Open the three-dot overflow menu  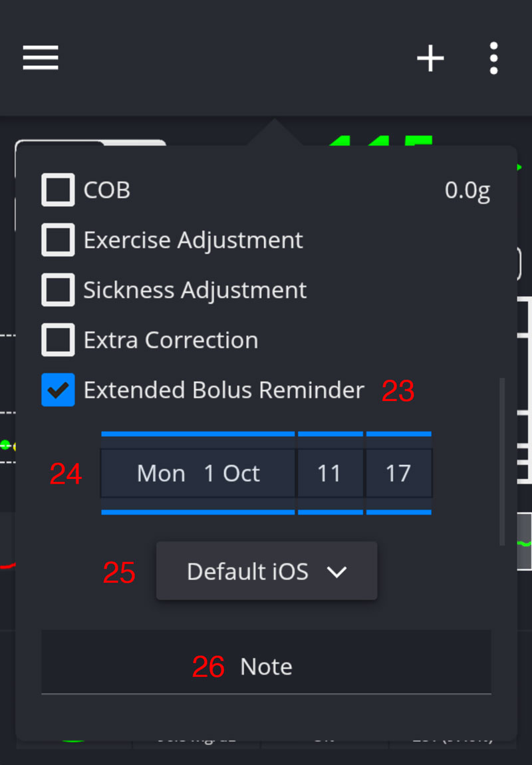[x=493, y=59]
